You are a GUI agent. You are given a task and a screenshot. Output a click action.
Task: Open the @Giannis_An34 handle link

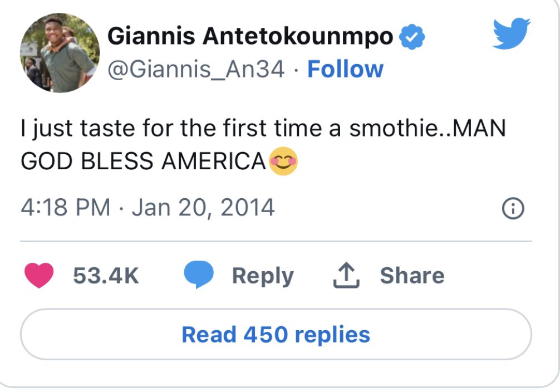click(196, 68)
